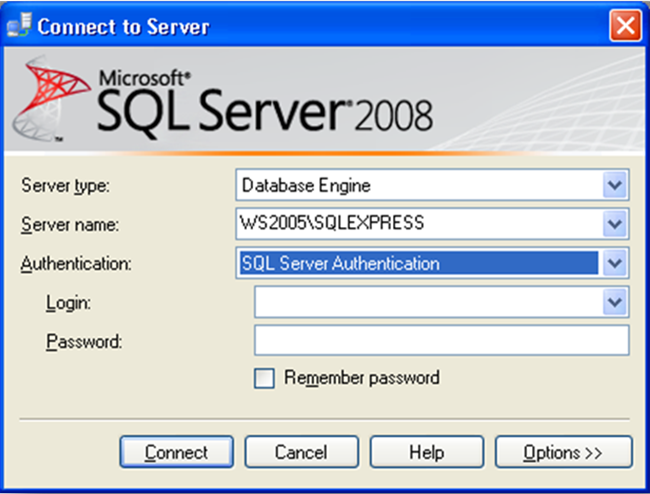Close the Connect to Server dialog
The image size is (650, 494).
tap(625, 24)
